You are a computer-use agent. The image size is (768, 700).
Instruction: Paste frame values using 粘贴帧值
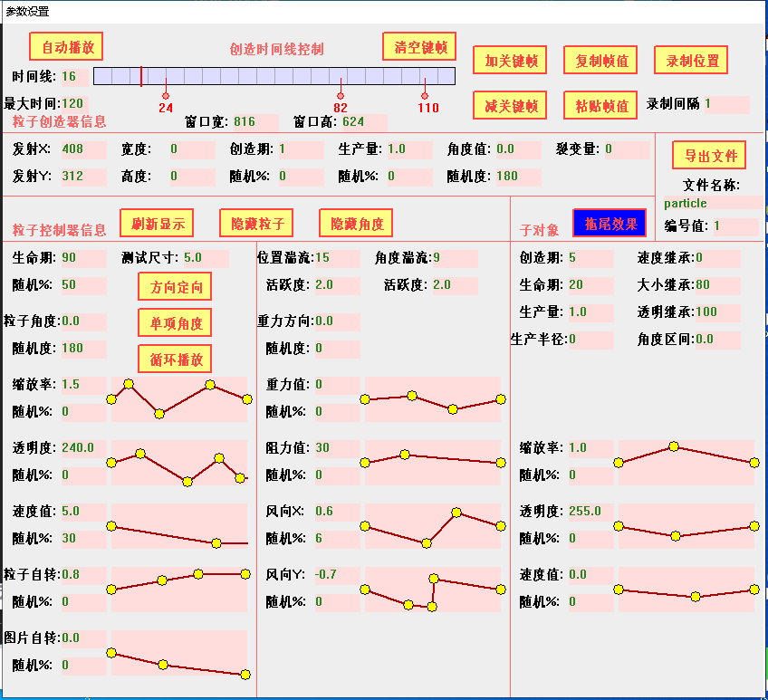pos(600,105)
